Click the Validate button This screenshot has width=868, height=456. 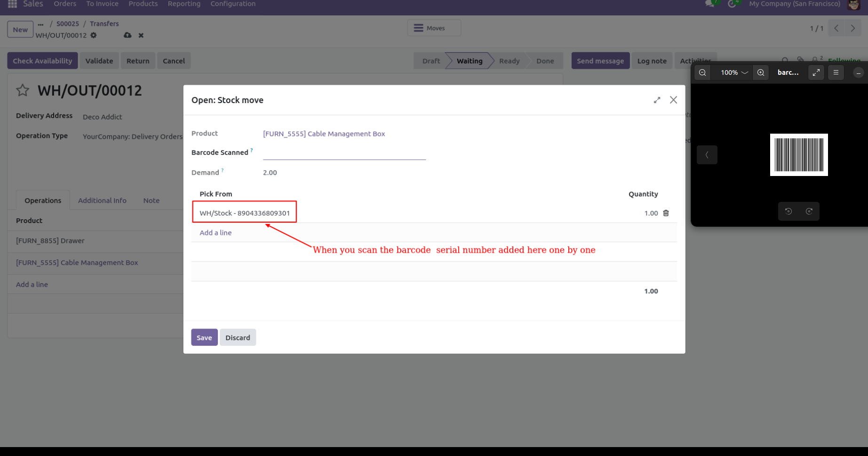coord(99,61)
